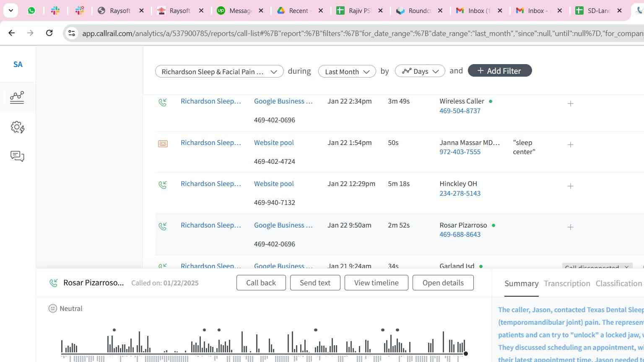Open the Days grouping dropdown
644x362 pixels.
(420, 71)
